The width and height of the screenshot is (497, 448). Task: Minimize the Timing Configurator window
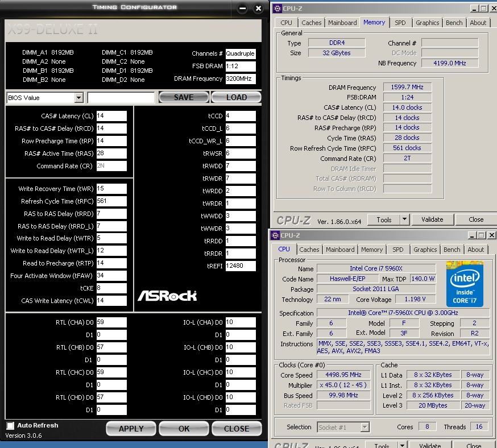pyautogui.click(x=242, y=8)
